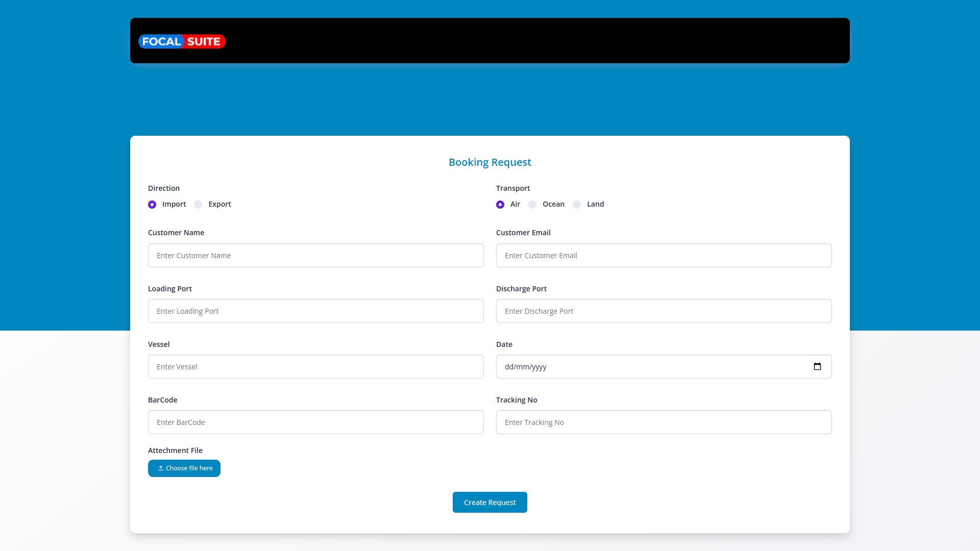Click the Focal Suite logo
980x551 pixels.
coord(182,41)
